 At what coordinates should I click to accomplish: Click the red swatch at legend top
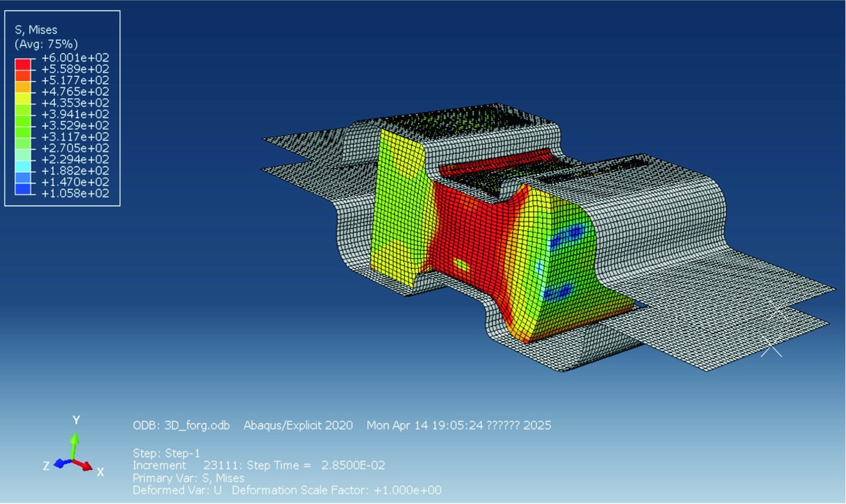click(23, 63)
